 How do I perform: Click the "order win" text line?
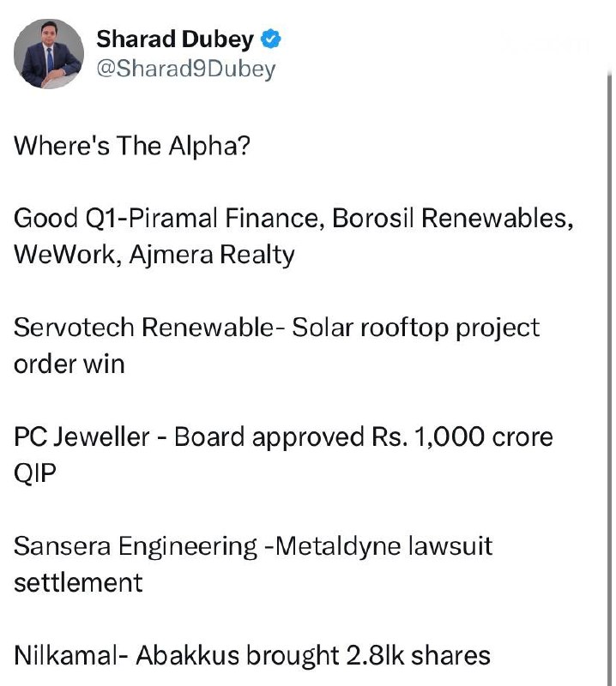pyautogui.click(x=69, y=364)
